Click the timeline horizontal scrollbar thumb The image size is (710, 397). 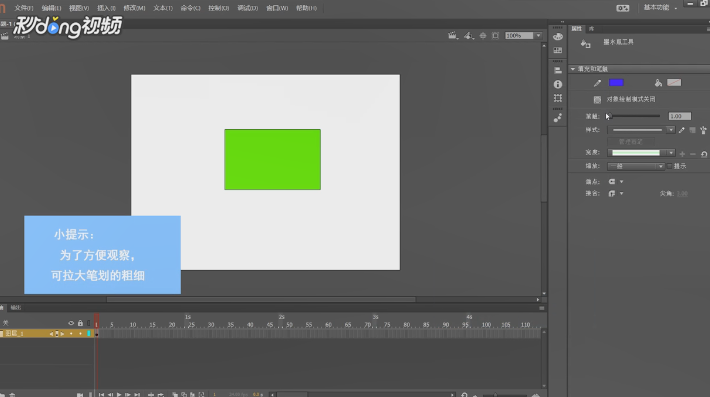[292, 395]
